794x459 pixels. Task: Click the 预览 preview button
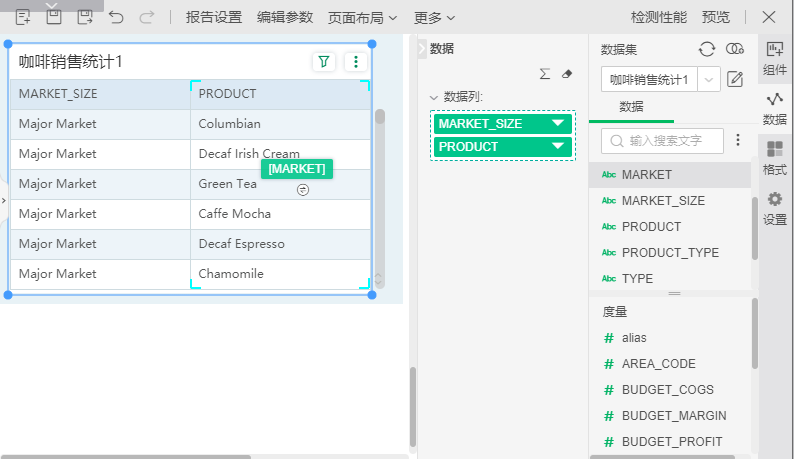[716, 17]
